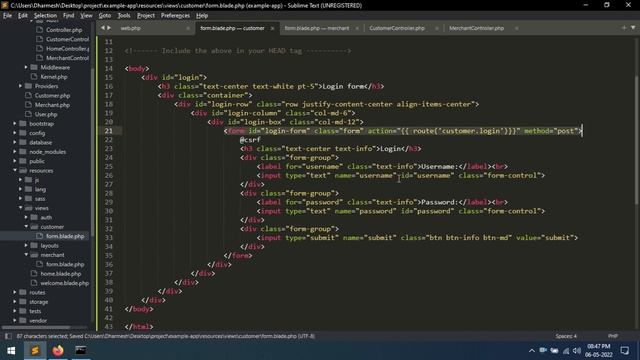The height and width of the screenshot is (360, 640).
Task: Open the notification center icon
Action: [x=625, y=351]
